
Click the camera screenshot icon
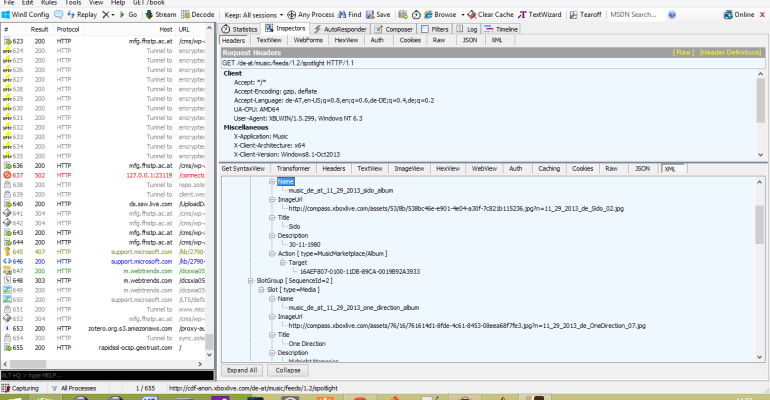click(x=403, y=15)
